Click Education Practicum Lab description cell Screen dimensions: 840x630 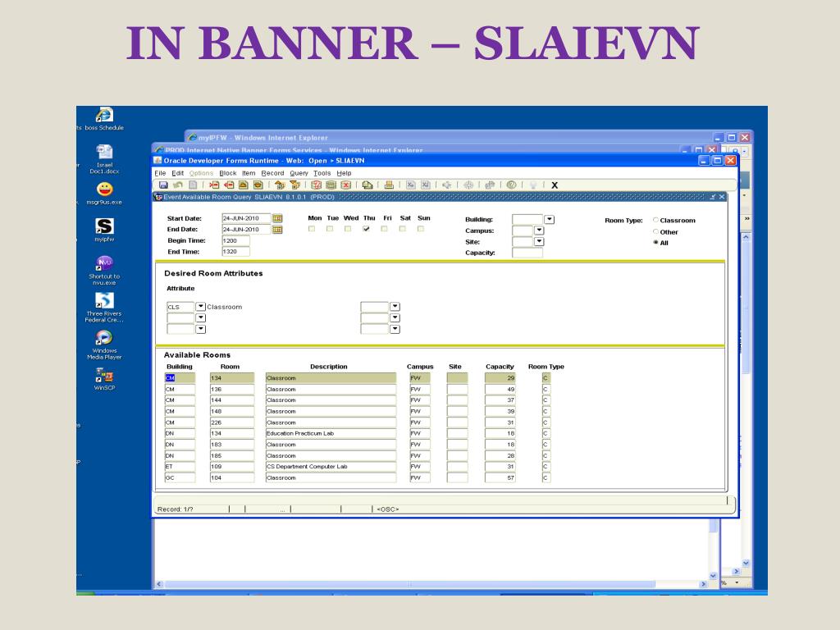pyautogui.click(x=331, y=433)
